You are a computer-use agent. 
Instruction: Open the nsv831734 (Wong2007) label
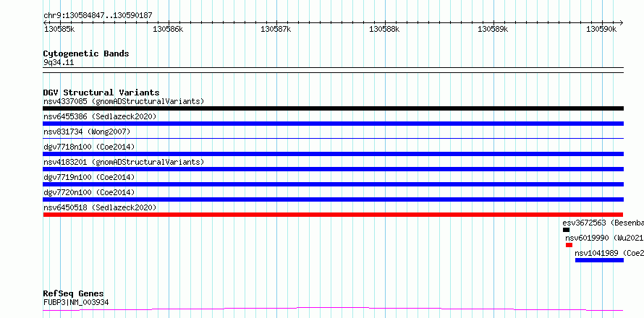tap(87, 132)
